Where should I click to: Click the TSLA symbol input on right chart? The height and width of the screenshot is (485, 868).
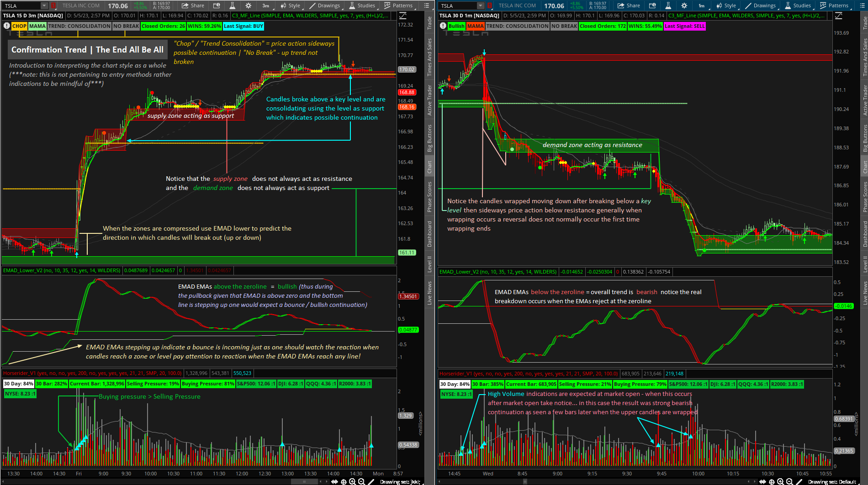click(458, 5)
